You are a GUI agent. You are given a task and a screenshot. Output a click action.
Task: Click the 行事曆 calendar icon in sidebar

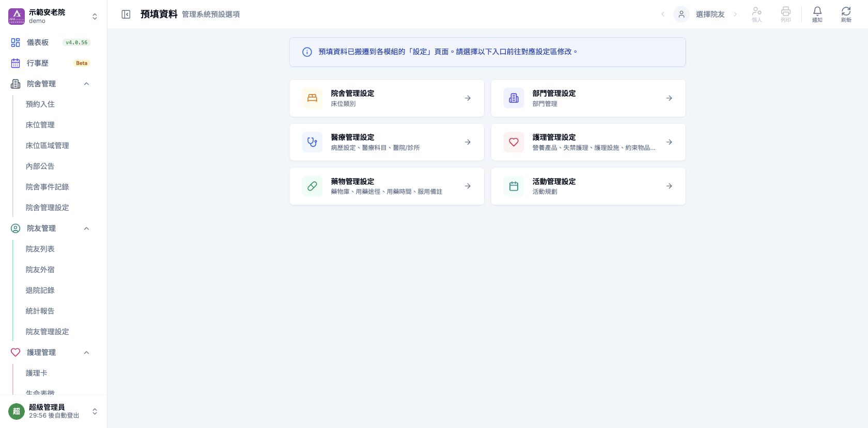coord(16,63)
